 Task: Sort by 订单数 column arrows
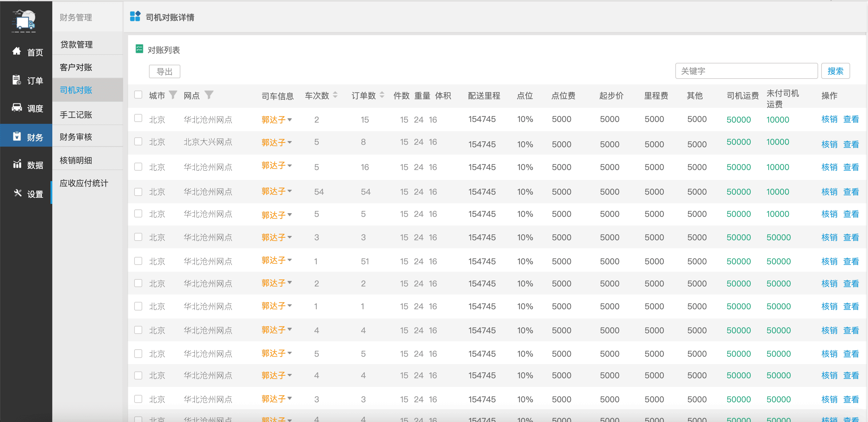382,95
